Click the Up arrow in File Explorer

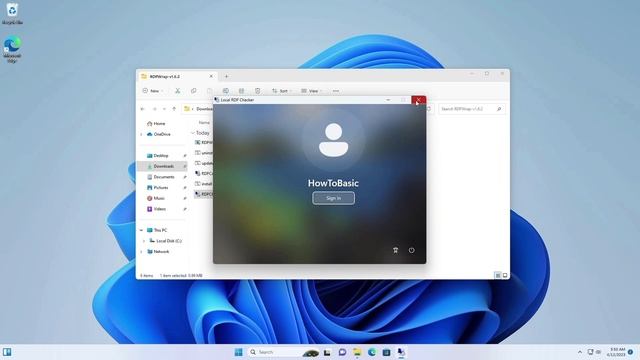174,109
